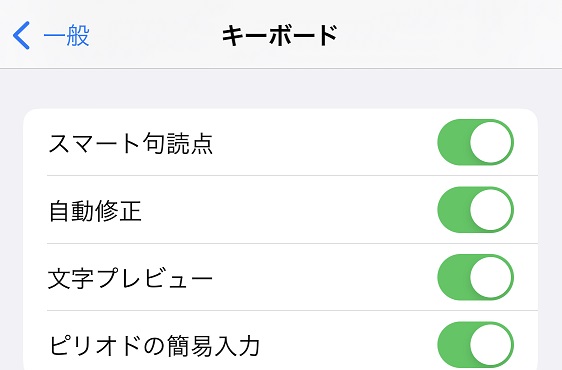Click the キーボード page title

click(280, 35)
